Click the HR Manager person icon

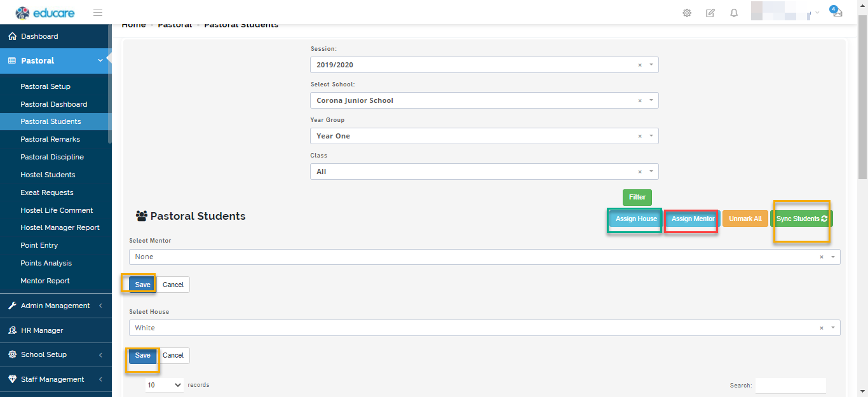12,330
